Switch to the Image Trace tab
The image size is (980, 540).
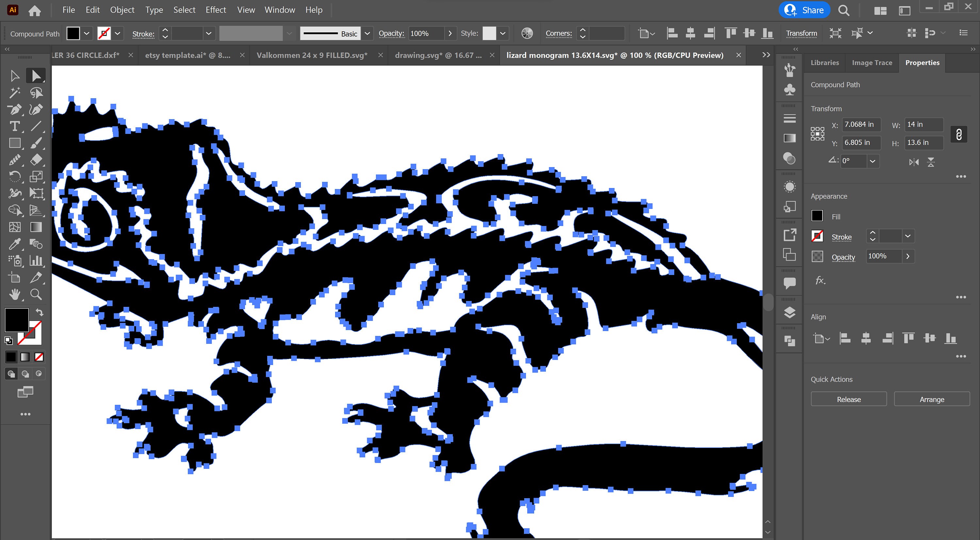point(872,62)
